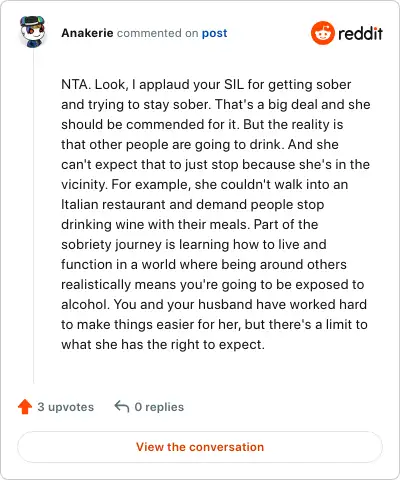Screen dimensions: 400x480
Task: Select the "0 replies" count label
Action: (159, 407)
